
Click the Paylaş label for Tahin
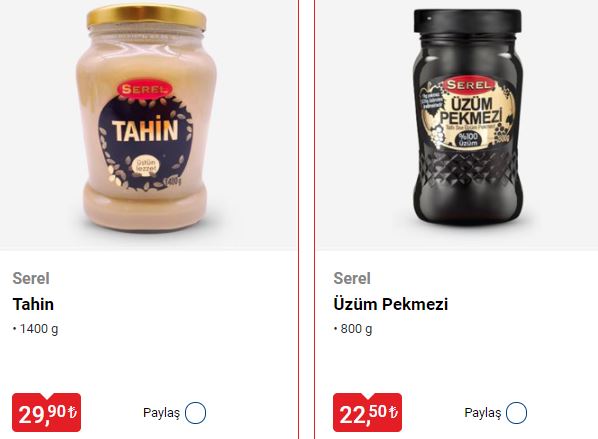tap(161, 413)
